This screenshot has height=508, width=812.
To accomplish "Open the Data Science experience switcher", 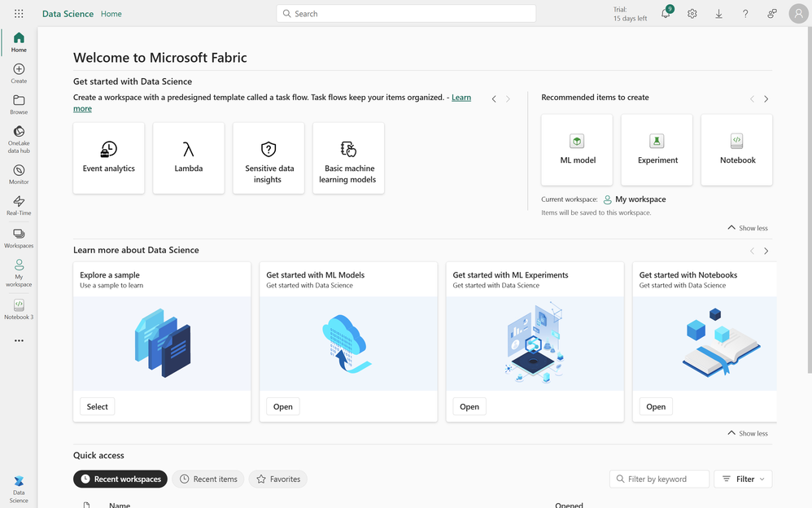I will tap(19, 488).
